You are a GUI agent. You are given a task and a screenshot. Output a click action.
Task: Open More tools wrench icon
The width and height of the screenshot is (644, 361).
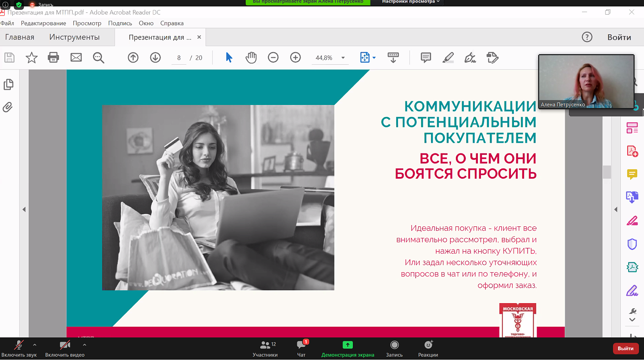pos(632,311)
